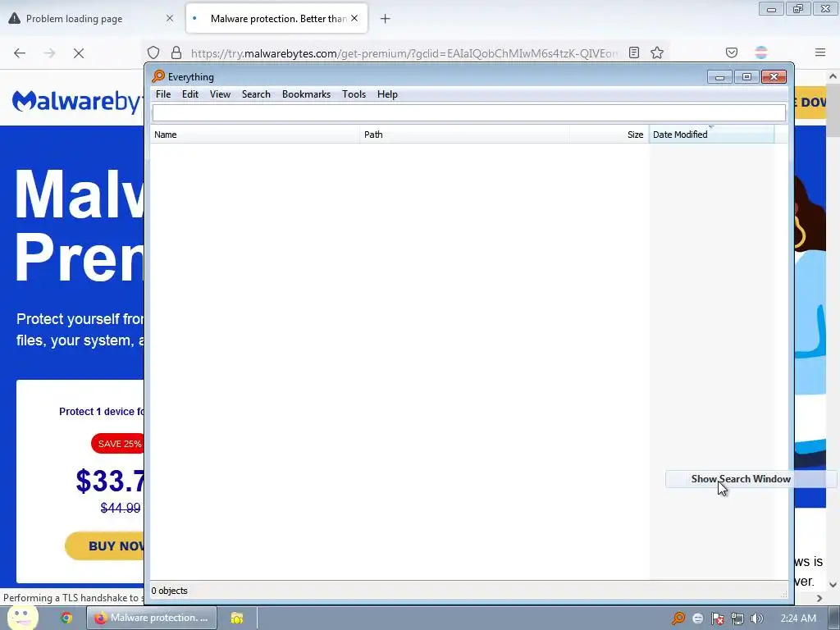The height and width of the screenshot is (630, 840).
Task: Go forward in Firefox
Action: click(49, 53)
